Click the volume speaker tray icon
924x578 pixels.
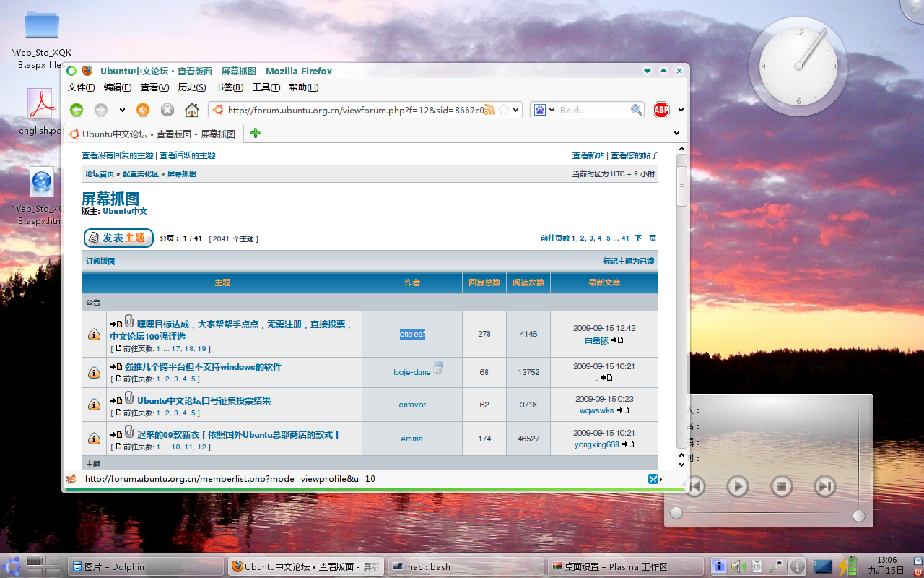click(738, 566)
